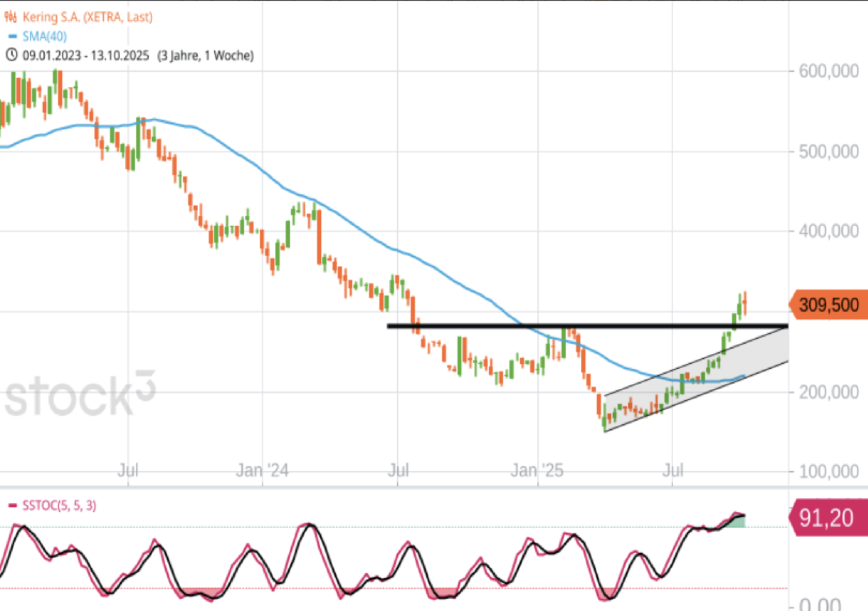This screenshot has height=611, width=868.
Task: Click the blue SMA(40) legend marker
Action: click(13, 37)
